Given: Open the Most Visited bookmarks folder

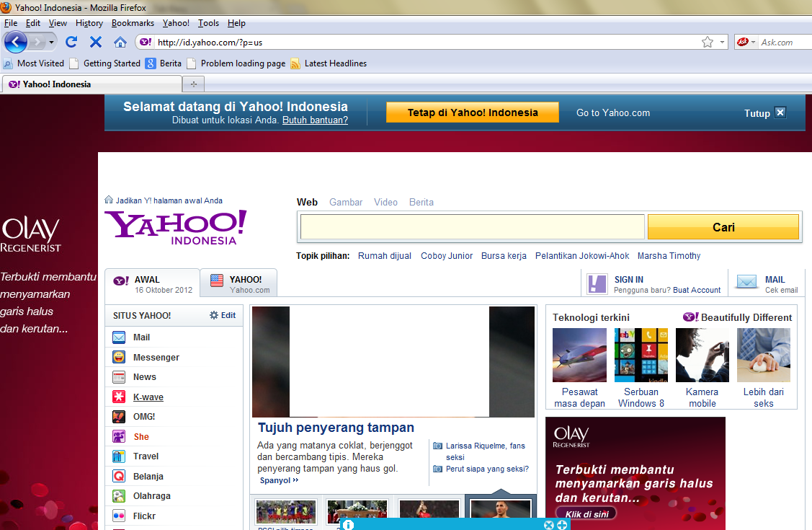Looking at the screenshot, I should pyautogui.click(x=34, y=63).
